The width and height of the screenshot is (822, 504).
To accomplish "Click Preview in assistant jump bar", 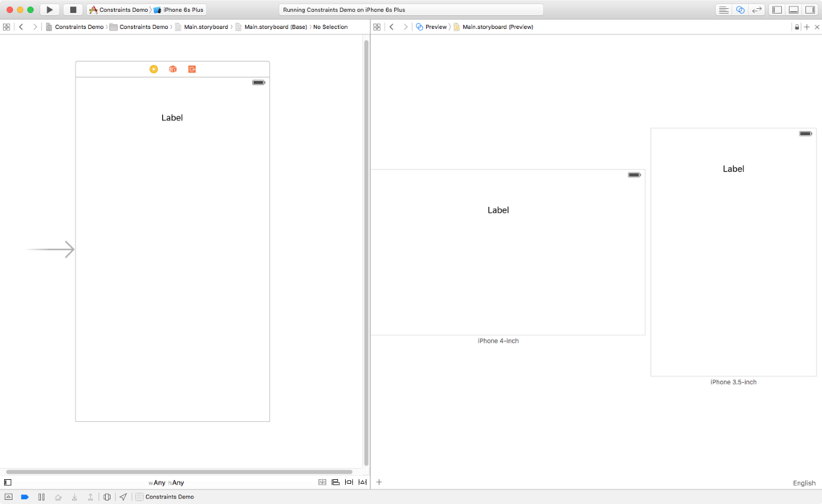I will click(x=431, y=26).
